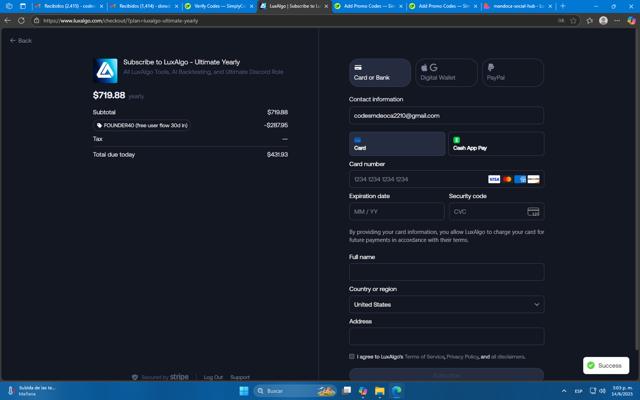Click the Mastercard brand icon
This screenshot has height=400, width=640.
[507, 179]
